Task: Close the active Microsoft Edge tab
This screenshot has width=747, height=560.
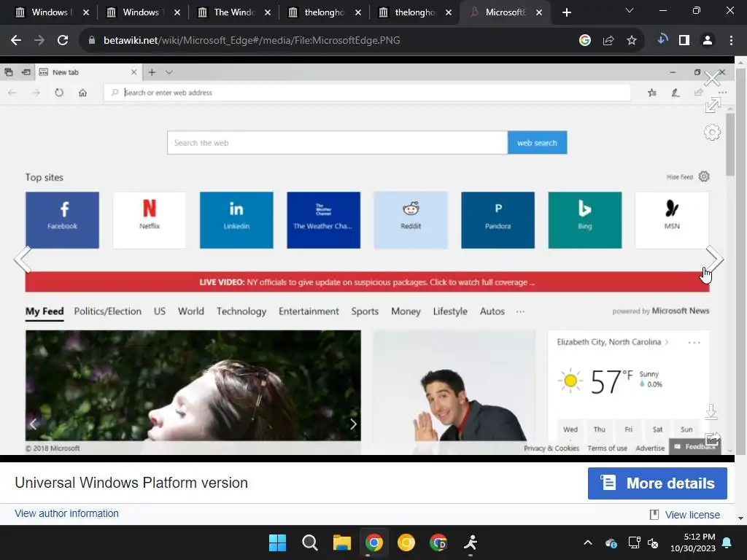Action: point(539,12)
